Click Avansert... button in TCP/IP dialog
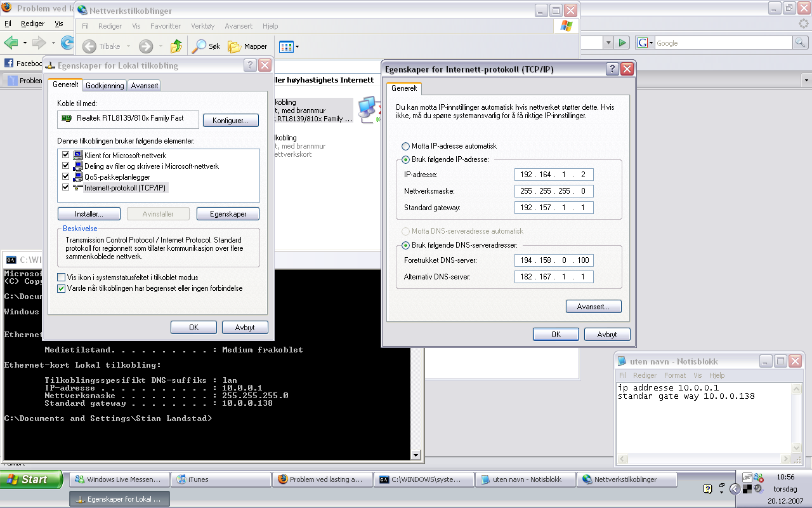Viewport: 812px width, 508px height. (593, 307)
